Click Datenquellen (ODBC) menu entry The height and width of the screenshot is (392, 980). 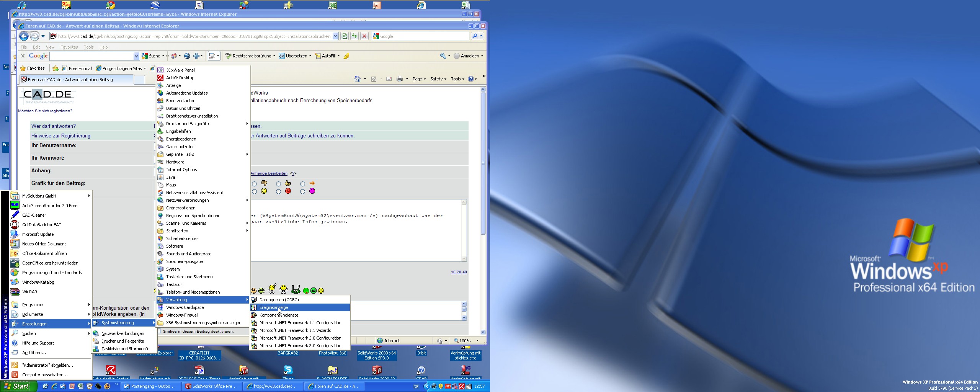point(300,300)
